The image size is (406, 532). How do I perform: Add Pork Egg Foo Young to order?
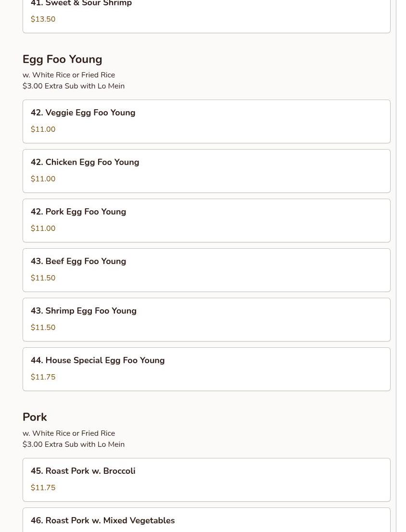pos(206,220)
